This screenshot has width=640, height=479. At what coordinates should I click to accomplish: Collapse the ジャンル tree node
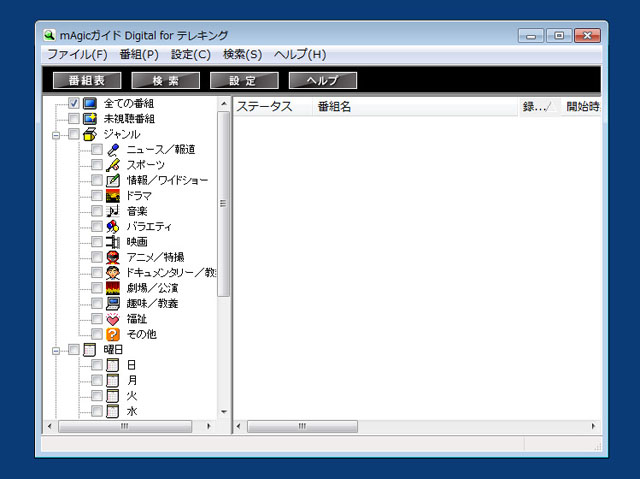coord(56,135)
